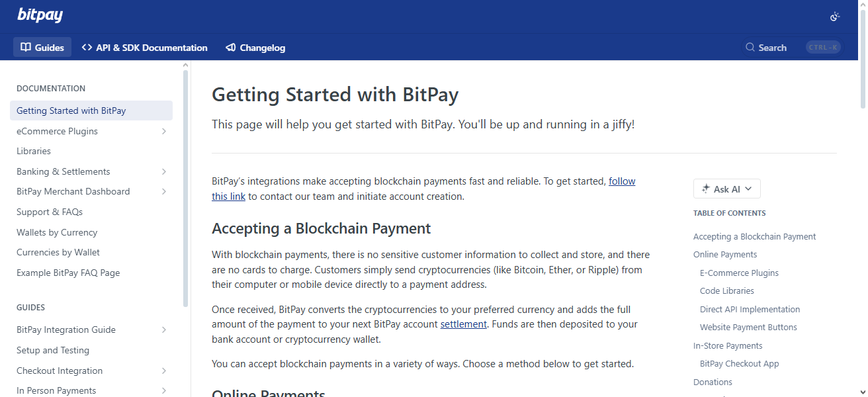
Task: Click the sparkle icon on the Ask AI button
Action: click(x=705, y=189)
